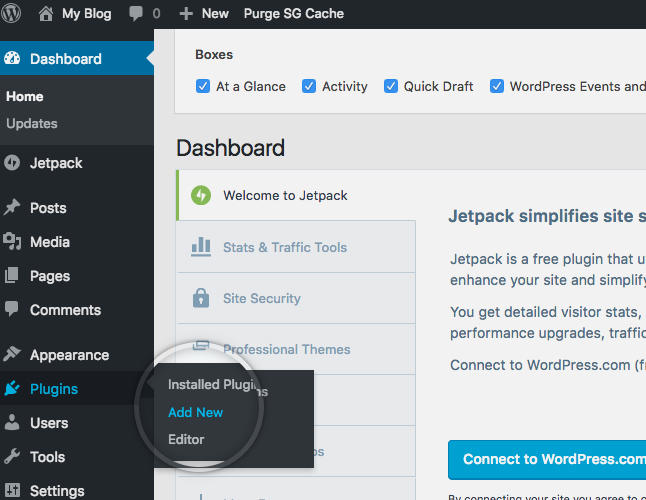Click the home icon beside My Blog
646x500 pixels.
46,14
